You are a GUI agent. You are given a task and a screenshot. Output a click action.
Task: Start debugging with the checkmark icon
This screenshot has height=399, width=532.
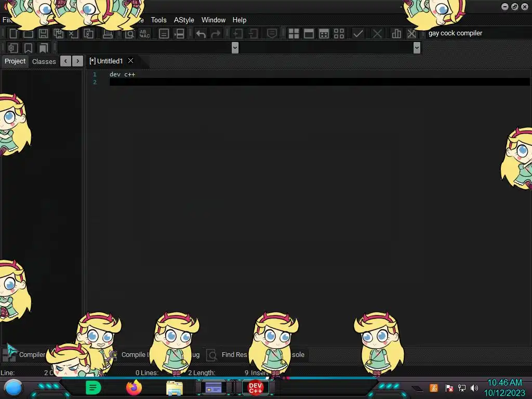pos(358,33)
